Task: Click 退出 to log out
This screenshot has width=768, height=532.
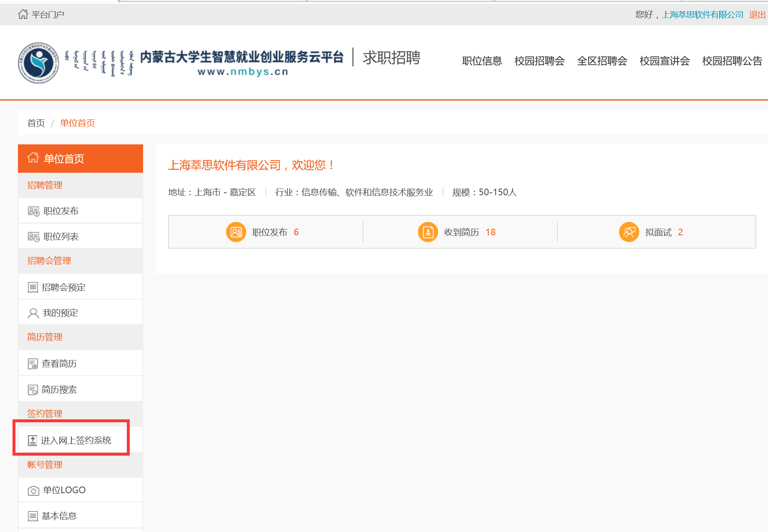Action: 757,15
